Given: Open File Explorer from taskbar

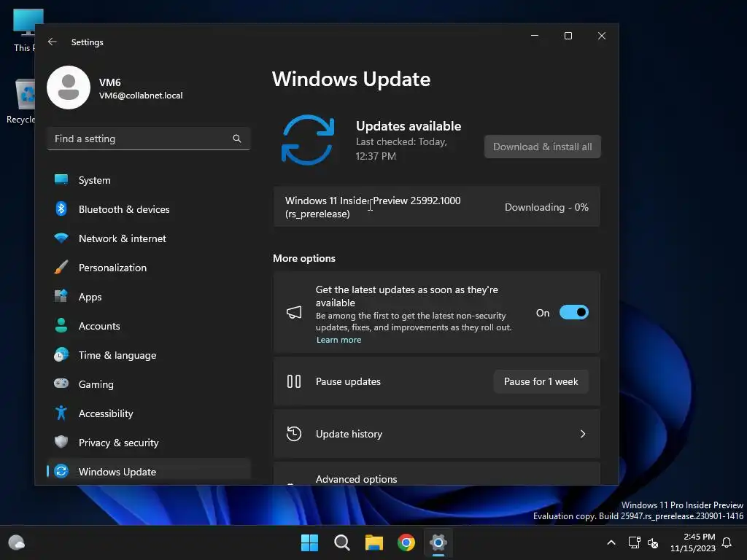Looking at the screenshot, I should coord(374,542).
